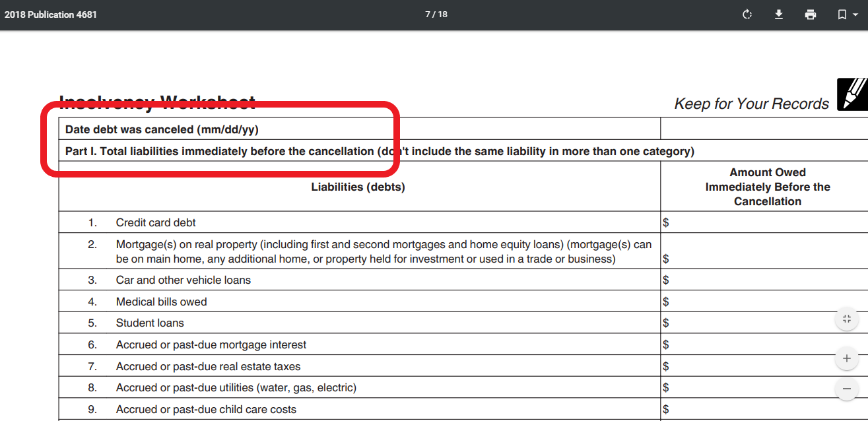
Task: Click 'Student loans' row
Action: (x=360, y=323)
